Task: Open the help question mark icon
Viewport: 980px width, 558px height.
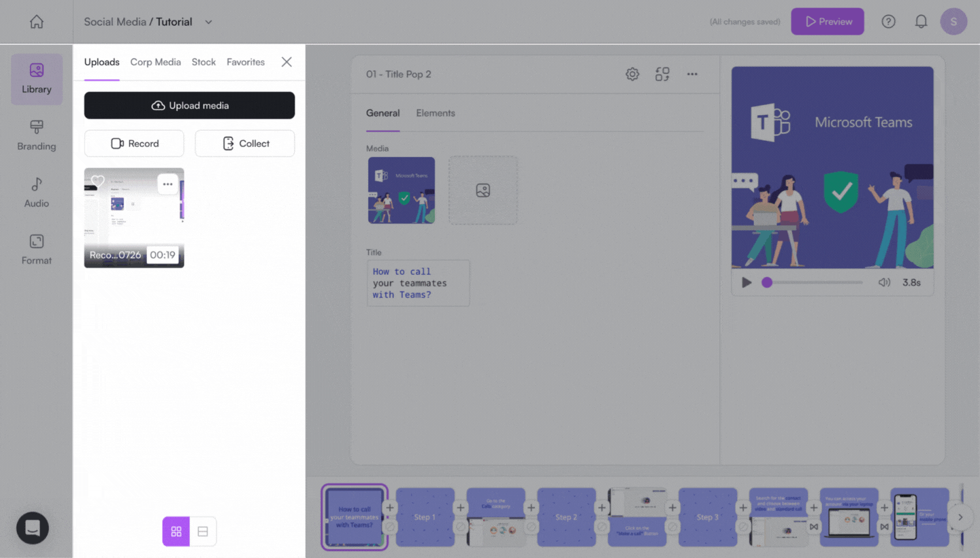Action: 888,22
